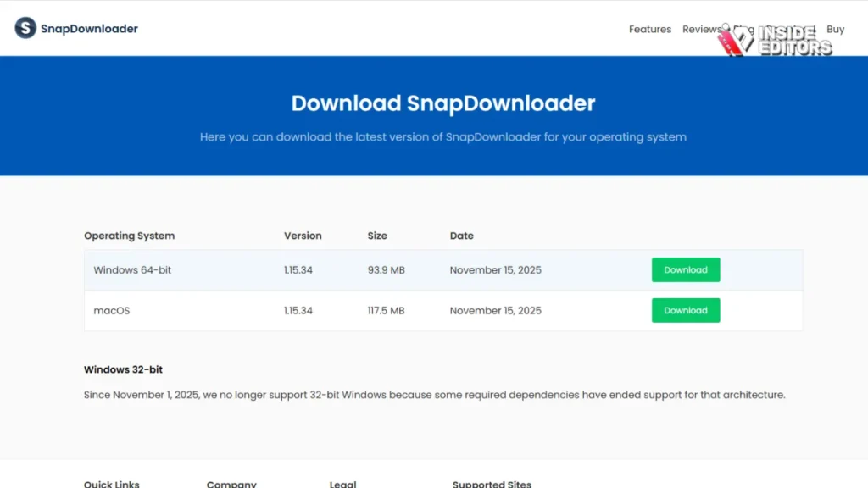Select the 117.5 MB size value
868x488 pixels.
(387, 310)
